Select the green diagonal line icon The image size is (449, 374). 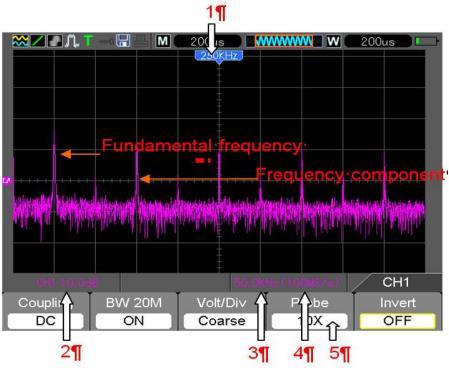pyautogui.click(x=38, y=41)
